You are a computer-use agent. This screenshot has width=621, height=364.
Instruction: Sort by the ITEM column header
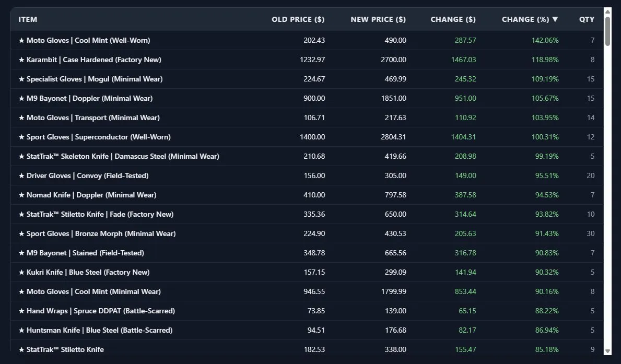tap(28, 19)
